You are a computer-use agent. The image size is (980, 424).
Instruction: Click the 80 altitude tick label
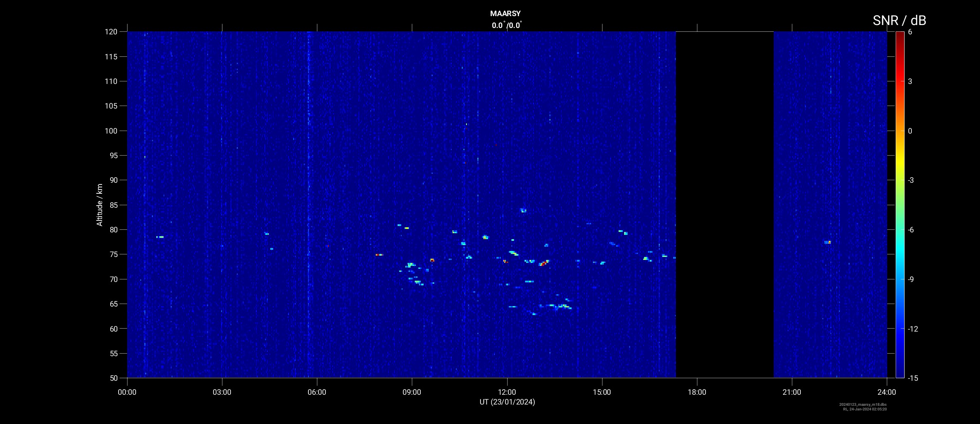pyautogui.click(x=113, y=229)
